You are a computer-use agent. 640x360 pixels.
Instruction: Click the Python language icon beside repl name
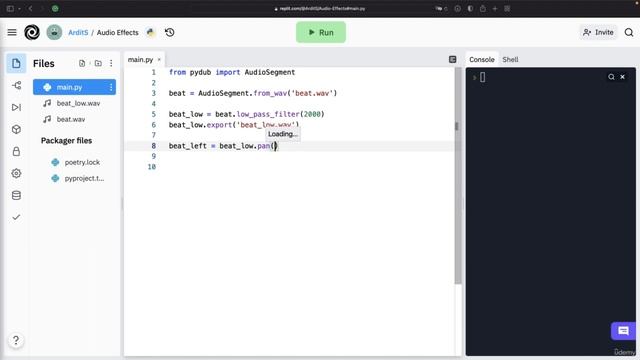[x=151, y=32]
